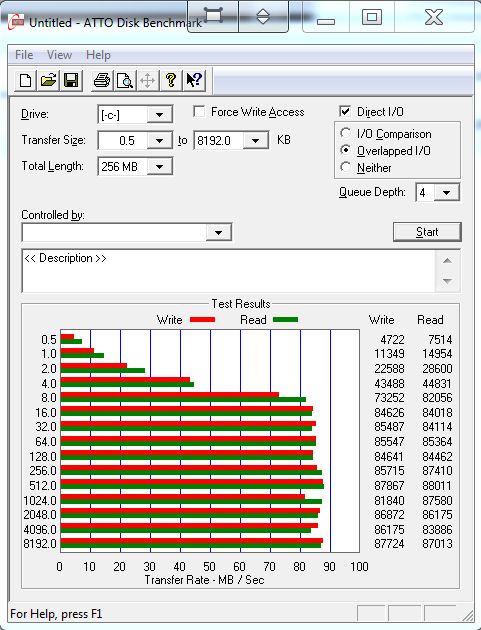Viewport: 481px width, 630px height.
Task: Open the Total Length 256 MB dropdown
Action: (159, 166)
